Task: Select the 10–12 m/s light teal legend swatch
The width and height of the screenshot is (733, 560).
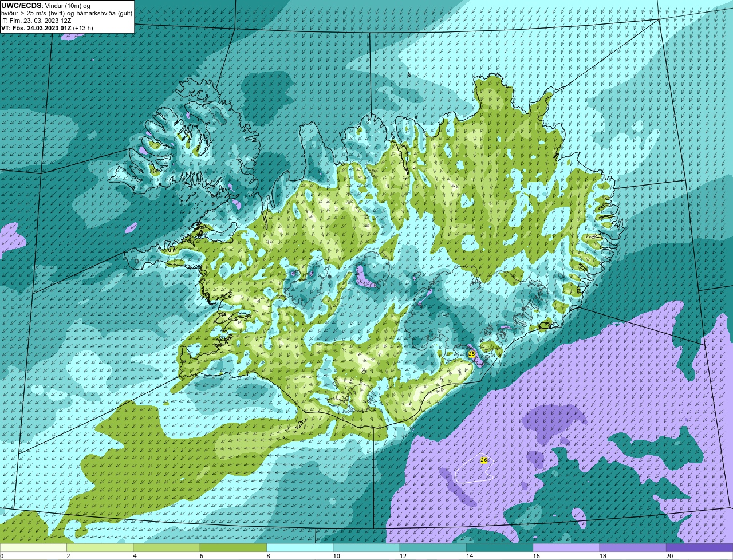Action: click(x=366, y=548)
